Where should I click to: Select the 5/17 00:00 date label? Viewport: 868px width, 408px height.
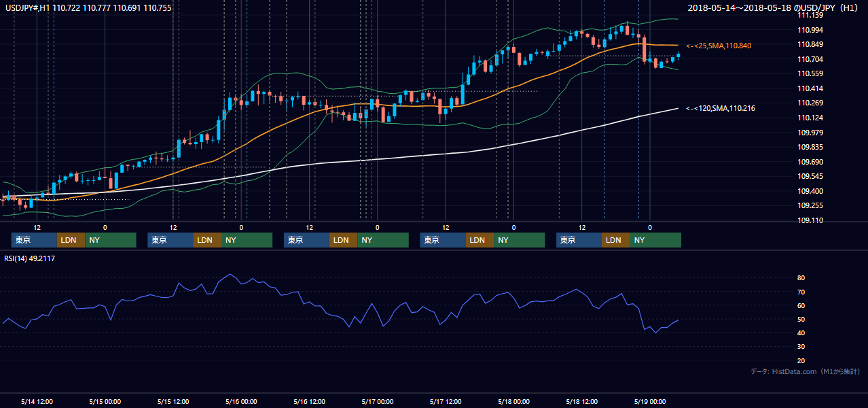point(378,401)
